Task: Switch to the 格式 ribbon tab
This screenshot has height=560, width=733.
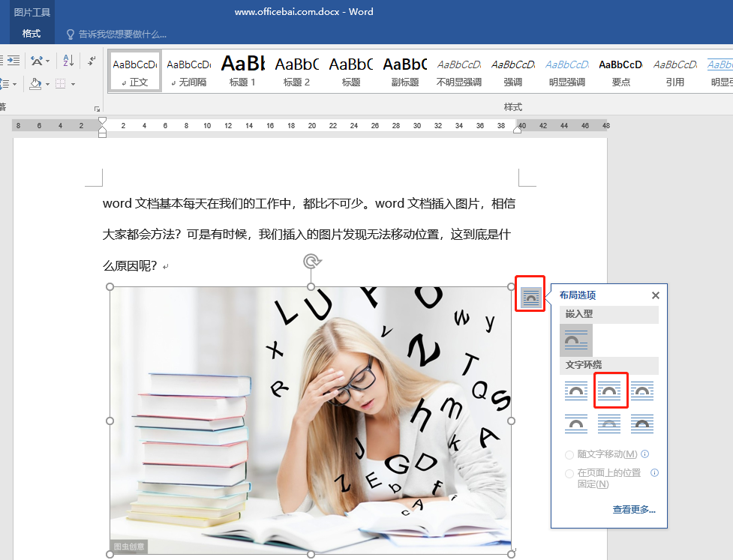Action: pos(31,33)
